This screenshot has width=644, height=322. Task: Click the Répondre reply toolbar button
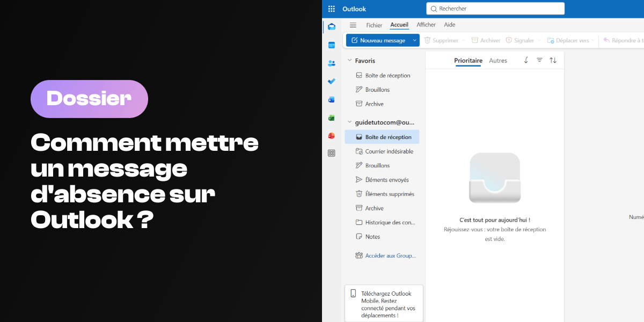(624, 40)
